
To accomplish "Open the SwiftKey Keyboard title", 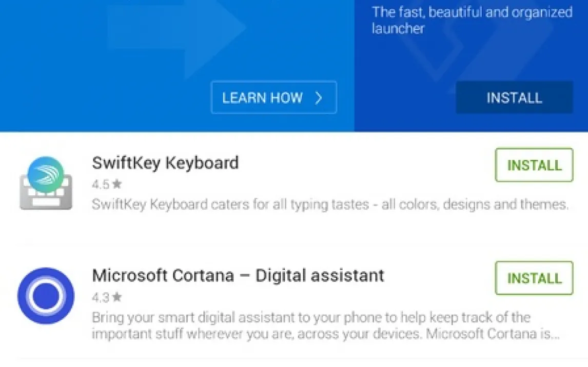I will (x=165, y=163).
